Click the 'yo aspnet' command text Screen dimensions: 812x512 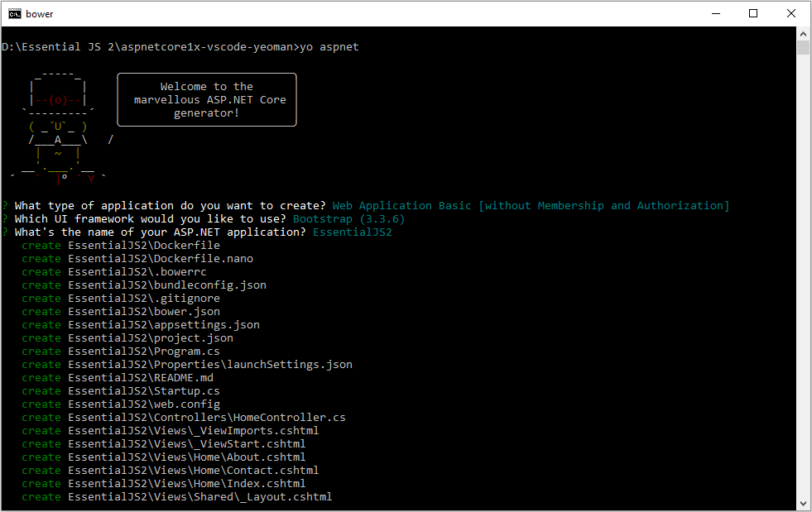[329, 47]
